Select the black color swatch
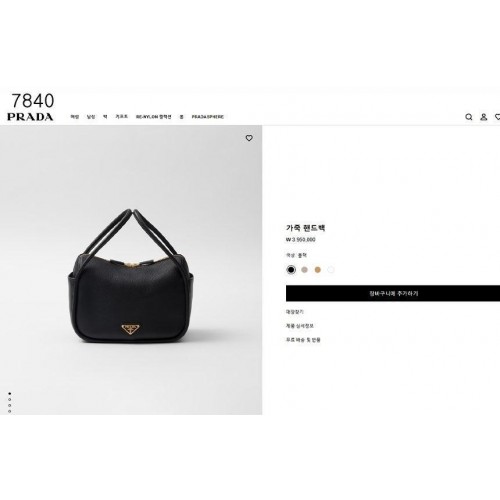The image size is (500, 500). (x=291, y=270)
